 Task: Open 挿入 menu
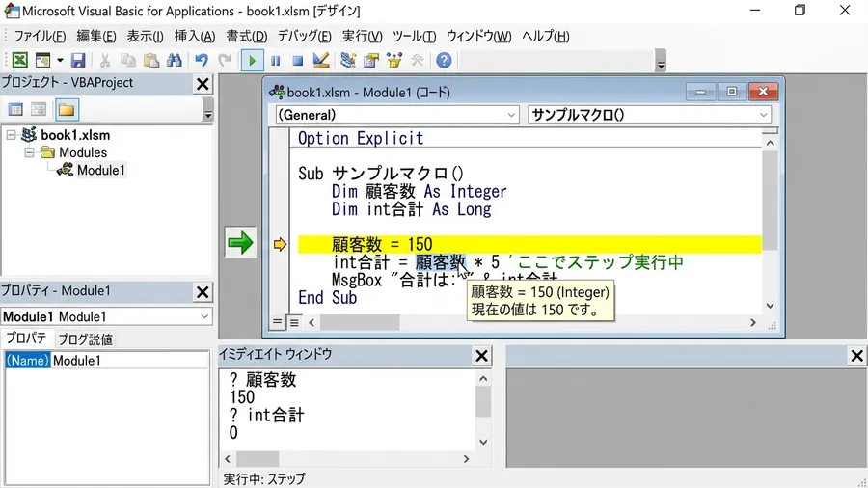tap(194, 36)
